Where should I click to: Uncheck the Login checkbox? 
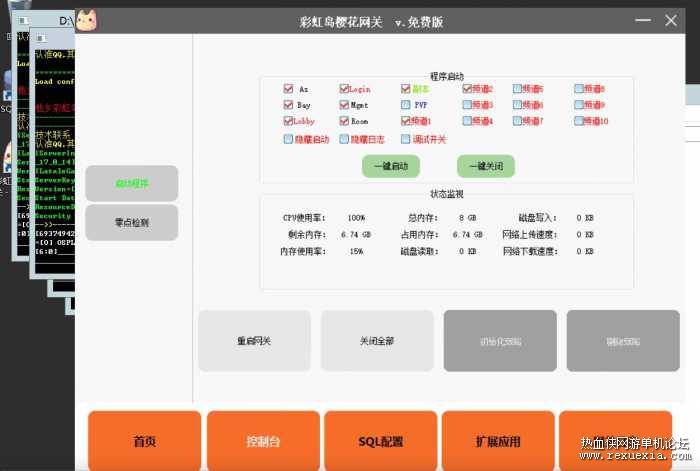(x=344, y=89)
